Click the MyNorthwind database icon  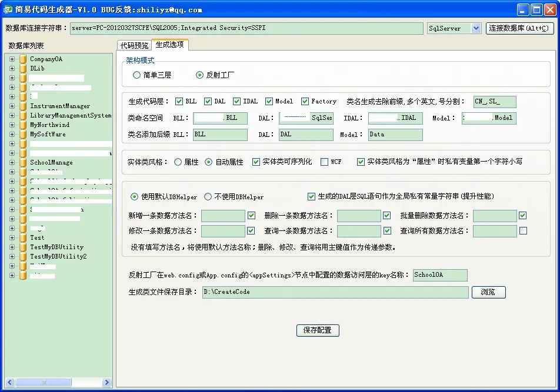point(23,125)
